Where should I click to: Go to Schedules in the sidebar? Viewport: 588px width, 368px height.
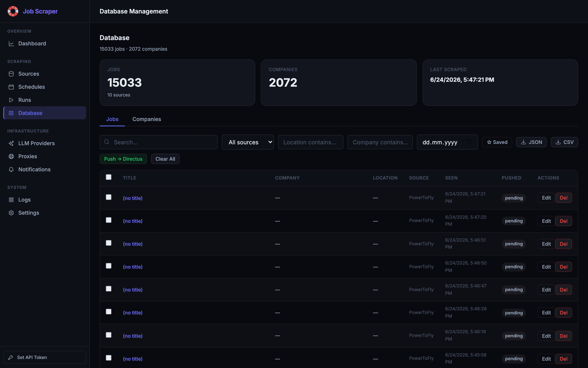coord(45,87)
